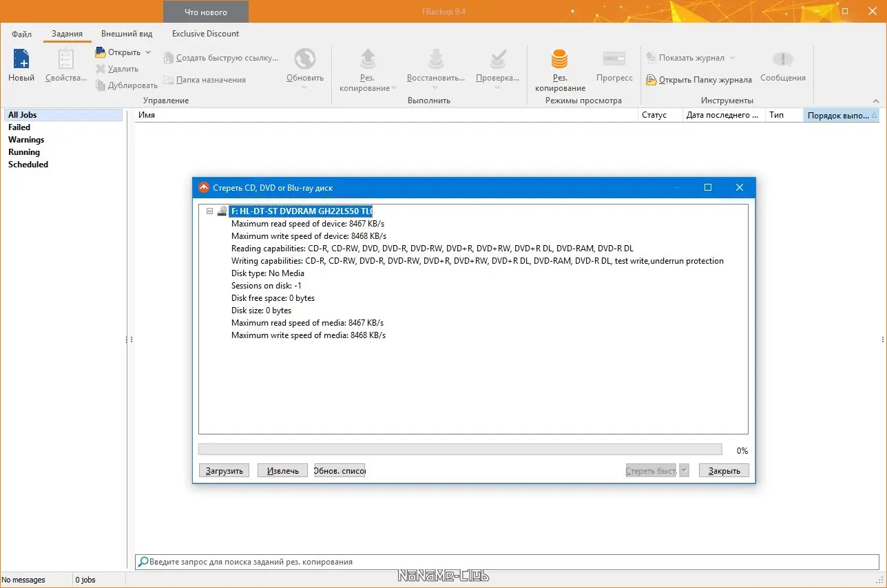Click the Проверка test icon
Viewport: 887px width, 588px height.
click(x=498, y=59)
